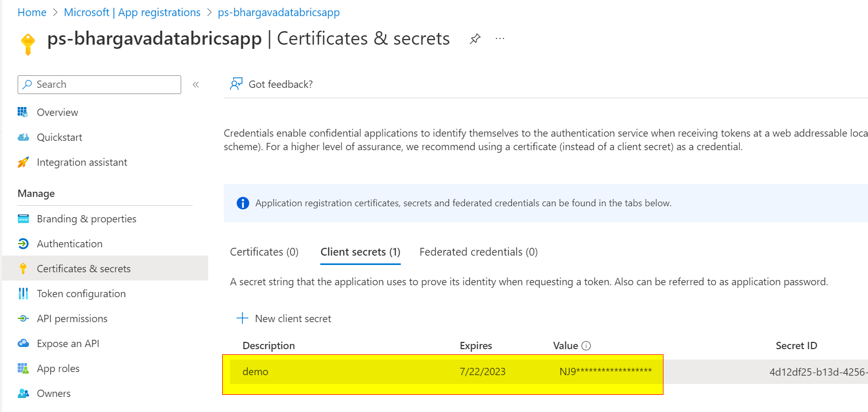Click the Secret ID column header
The image size is (868, 412).
(x=796, y=345)
